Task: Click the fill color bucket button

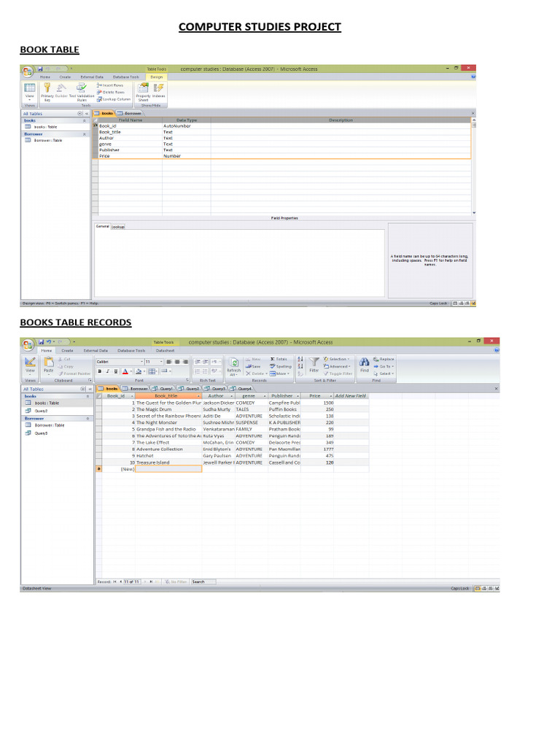Action: (x=138, y=371)
